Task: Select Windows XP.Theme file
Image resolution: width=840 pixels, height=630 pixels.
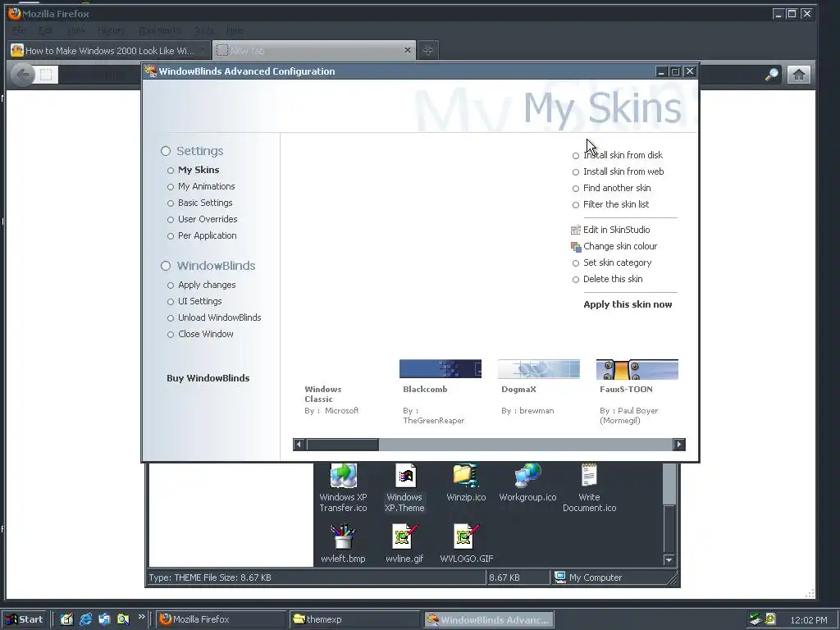Action: [x=404, y=489]
